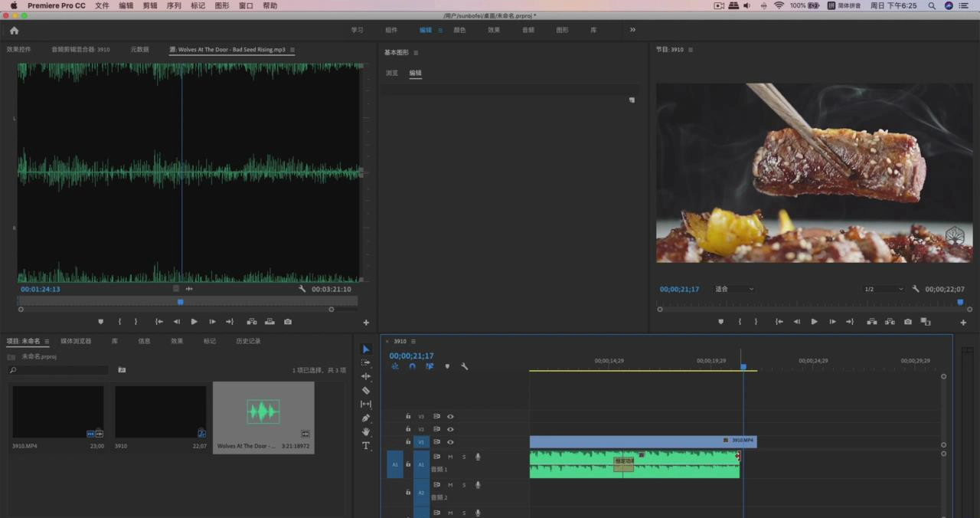Open the 1/2 playback resolution dropdown
Viewport: 980px width, 518px height.
point(884,289)
